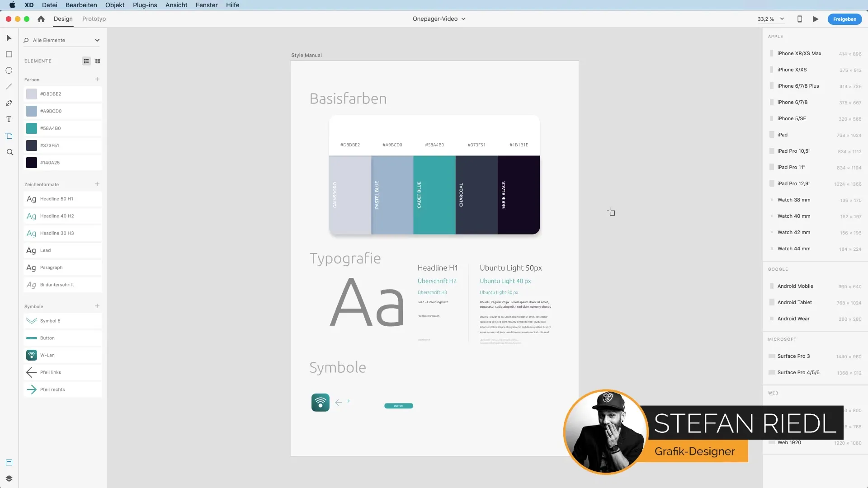The image size is (868, 488).
Task: Click the W-Lan icon on the artboard
Action: click(321, 402)
